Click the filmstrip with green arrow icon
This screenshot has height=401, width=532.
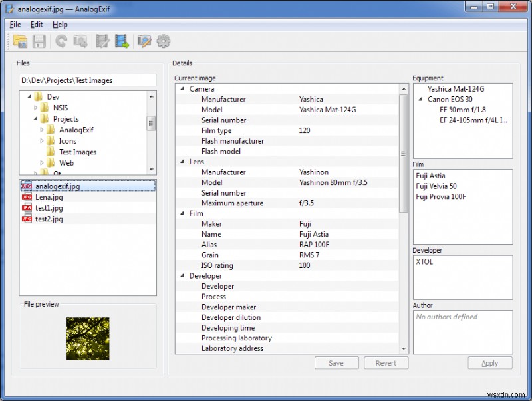(x=122, y=41)
